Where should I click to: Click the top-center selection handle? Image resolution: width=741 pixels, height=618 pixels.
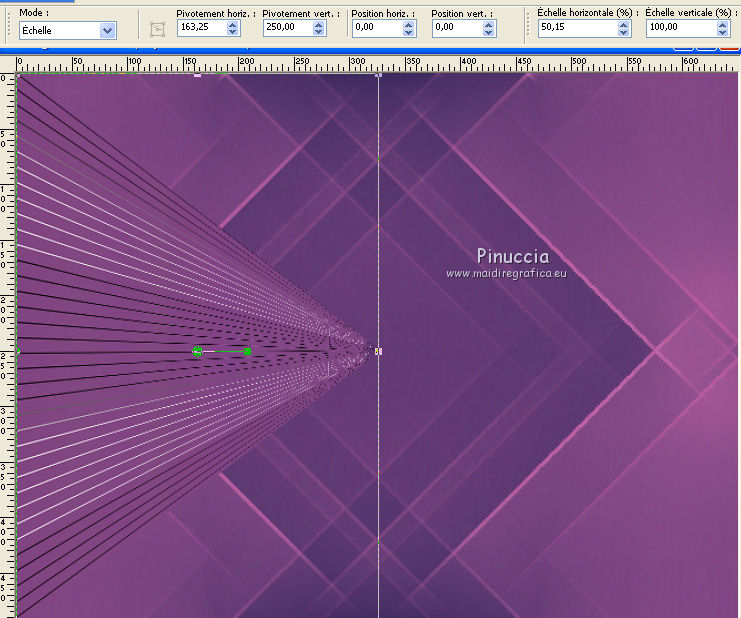pos(198,75)
